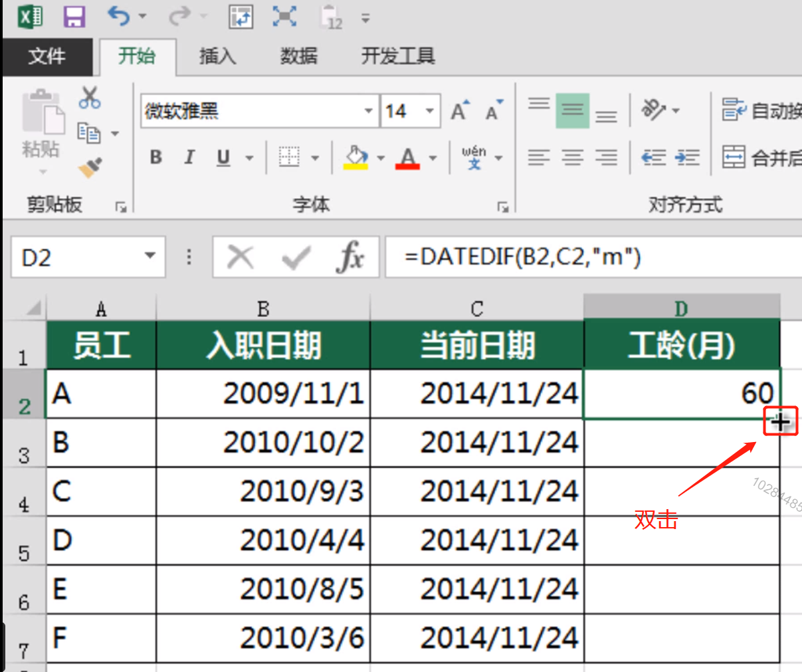Open the 字体 dialog launcher
The image size is (802, 672).
pyautogui.click(x=503, y=207)
